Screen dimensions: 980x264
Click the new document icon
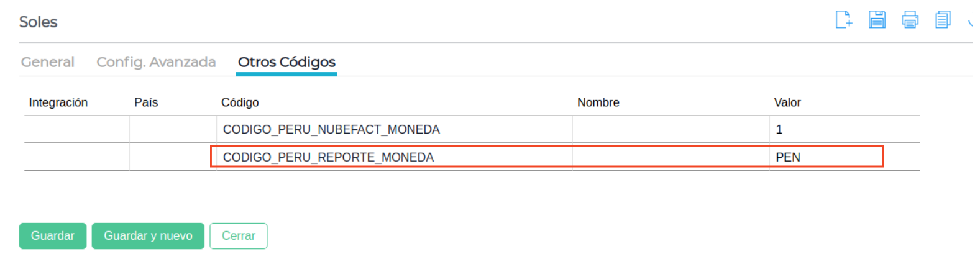click(x=843, y=20)
